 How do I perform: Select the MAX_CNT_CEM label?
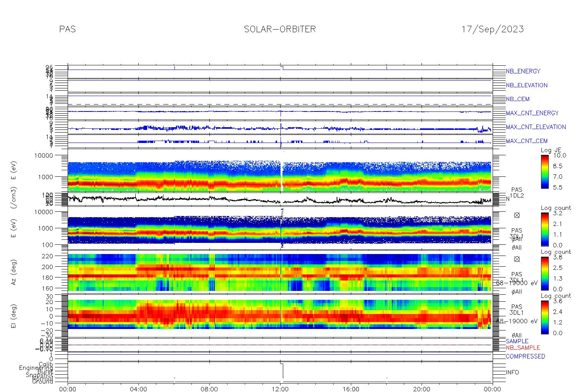coord(527,141)
